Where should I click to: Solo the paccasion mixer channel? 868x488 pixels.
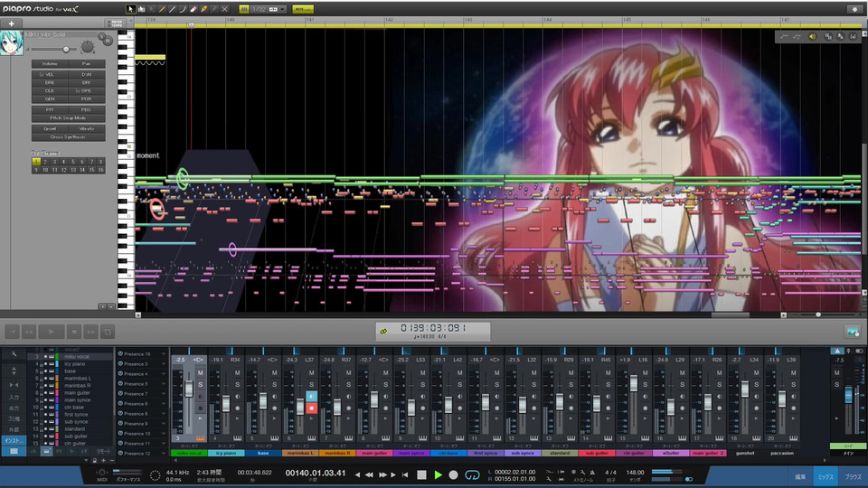(793, 385)
